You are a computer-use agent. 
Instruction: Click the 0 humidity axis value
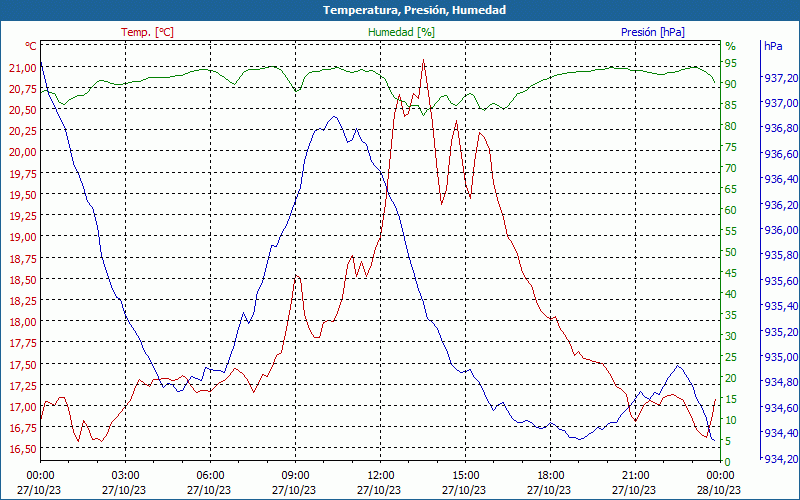(728, 462)
